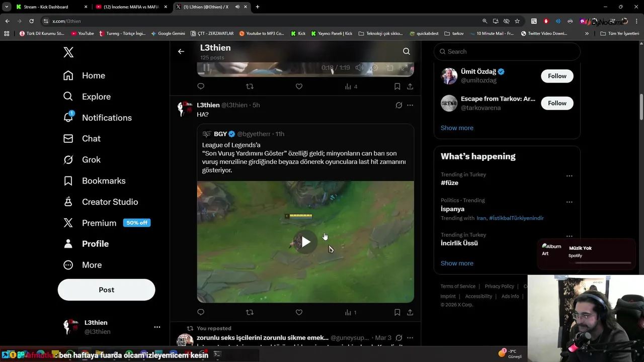The width and height of the screenshot is (644, 362).
Task: Repost the top video post
Action: (250, 86)
